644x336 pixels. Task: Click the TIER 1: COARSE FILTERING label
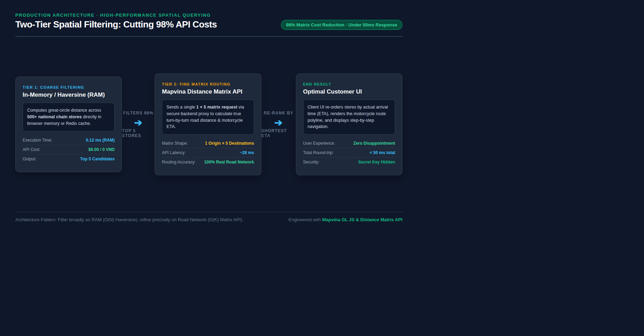tap(53, 87)
